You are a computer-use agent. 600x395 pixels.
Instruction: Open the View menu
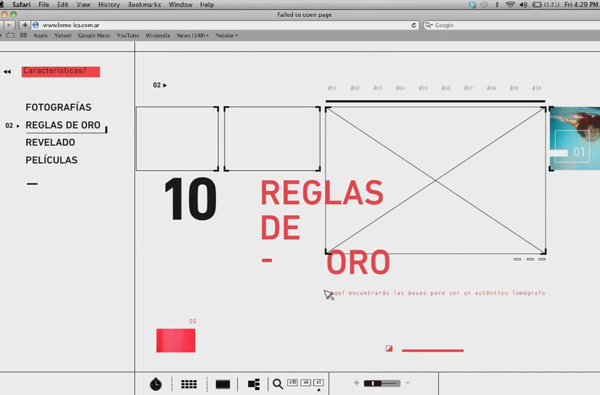click(x=83, y=5)
